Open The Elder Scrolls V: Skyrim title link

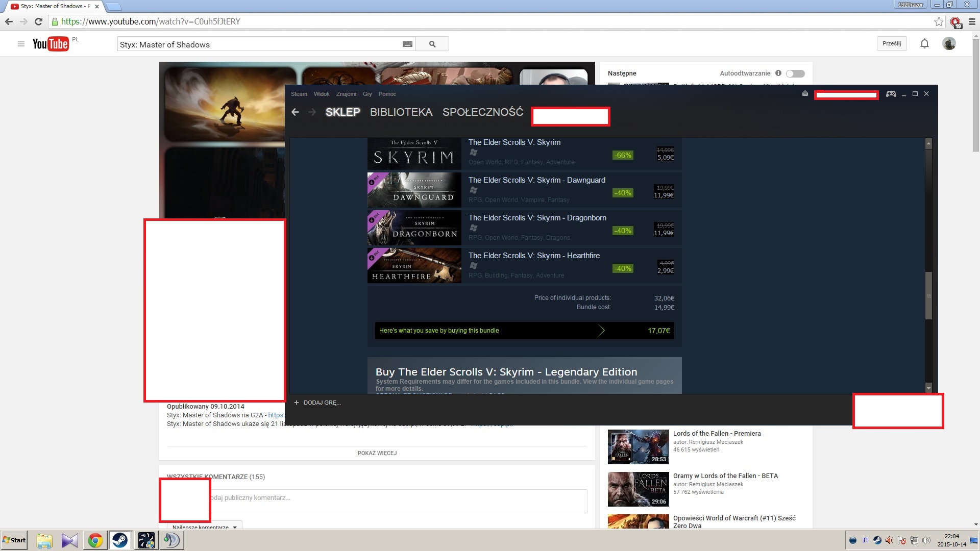tap(514, 142)
